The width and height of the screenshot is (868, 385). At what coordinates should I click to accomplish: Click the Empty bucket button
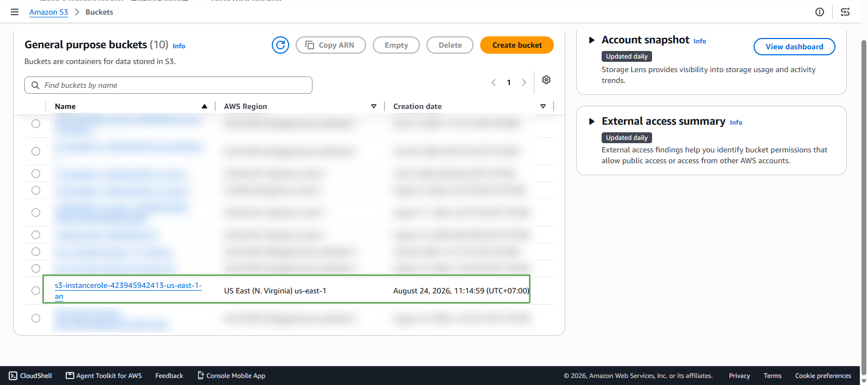[396, 45]
